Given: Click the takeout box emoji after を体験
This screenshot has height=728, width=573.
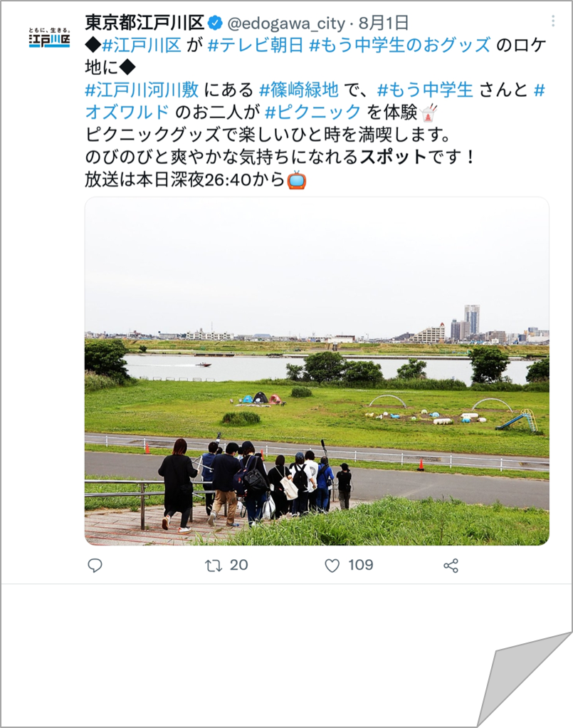Looking at the screenshot, I should pyautogui.click(x=429, y=113).
